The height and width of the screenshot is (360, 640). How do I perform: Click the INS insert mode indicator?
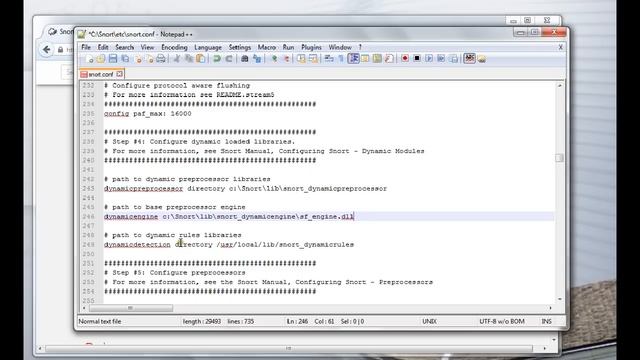(x=547, y=322)
